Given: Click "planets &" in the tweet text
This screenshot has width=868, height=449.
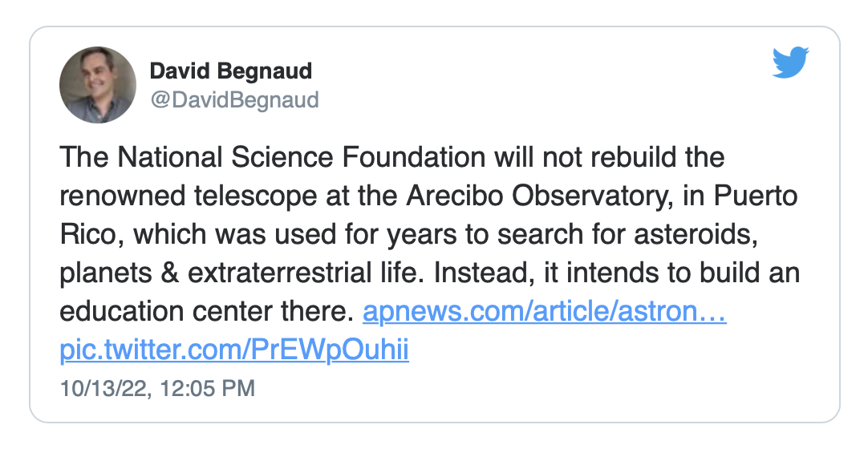Looking at the screenshot, I should (x=120, y=273).
